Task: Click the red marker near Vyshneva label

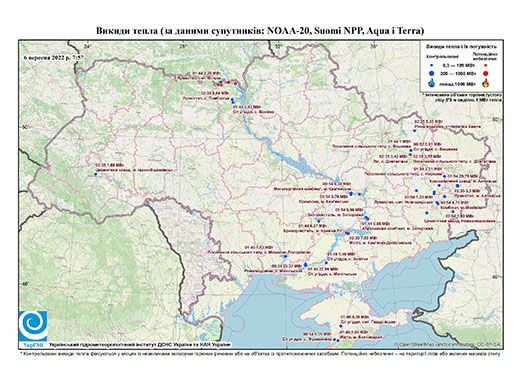Action: pyautogui.click(x=410, y=154)
